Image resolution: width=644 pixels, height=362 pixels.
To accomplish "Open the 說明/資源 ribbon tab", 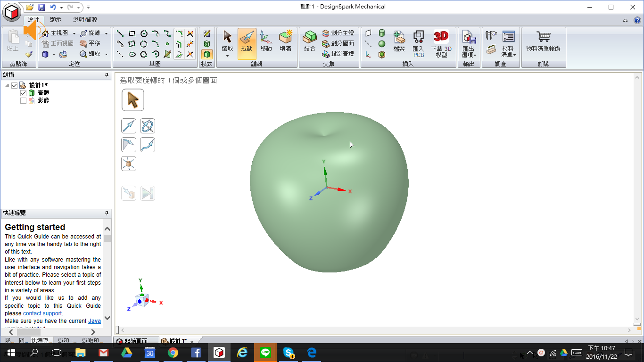I will pyautogui.click(x=85, y=20).
